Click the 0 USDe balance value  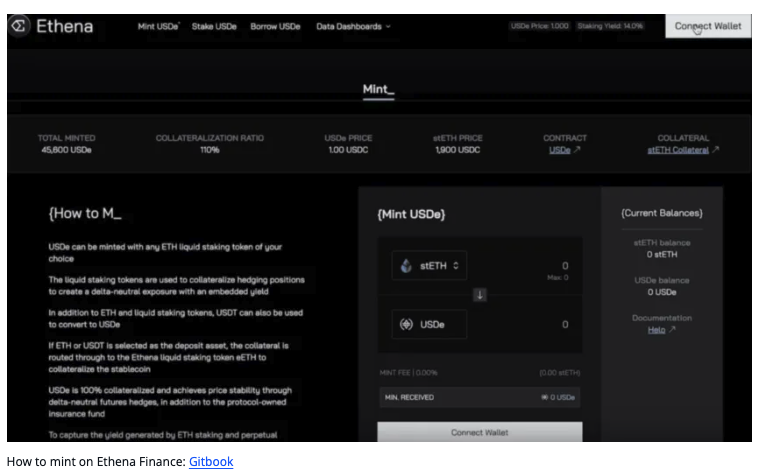click(x=662, y=292)
